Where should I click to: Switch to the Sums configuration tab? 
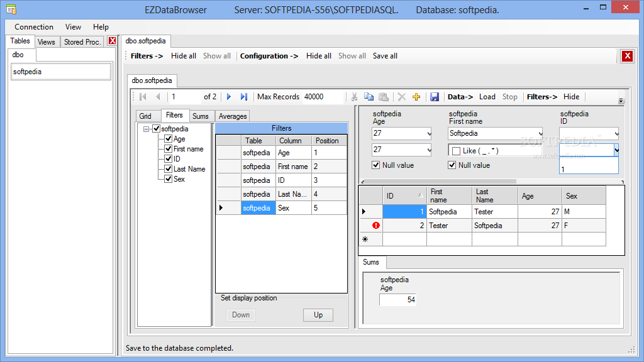(x=201, y=116)
